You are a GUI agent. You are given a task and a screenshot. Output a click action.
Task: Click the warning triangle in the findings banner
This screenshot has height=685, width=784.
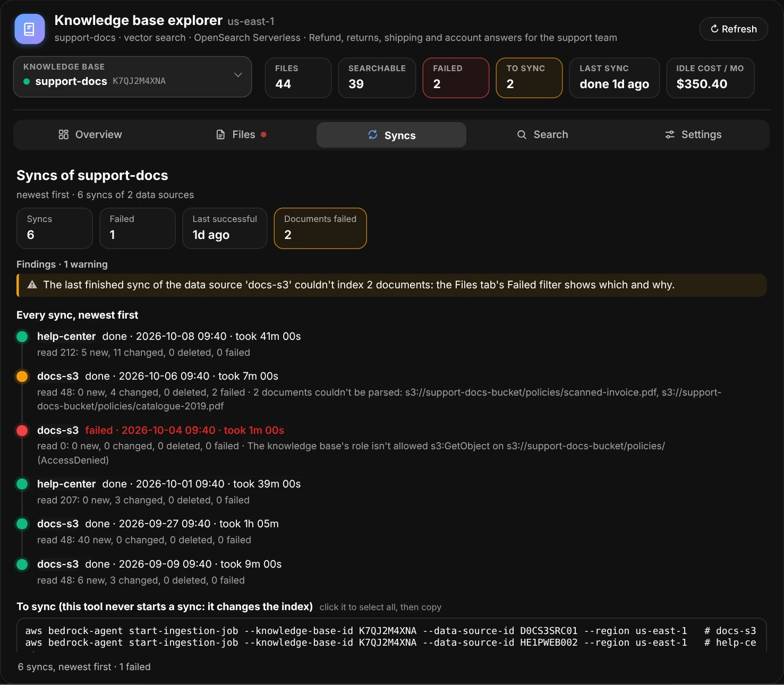32,285
